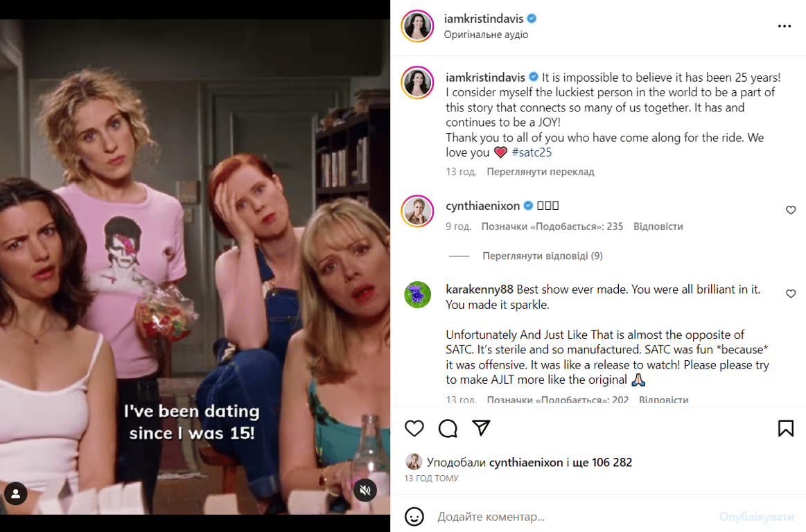Image resolution: width=806 pixels, height=532 pixels.
Task: Unmute the video sound
Action: pyautogui.click(x=365, y=490)
